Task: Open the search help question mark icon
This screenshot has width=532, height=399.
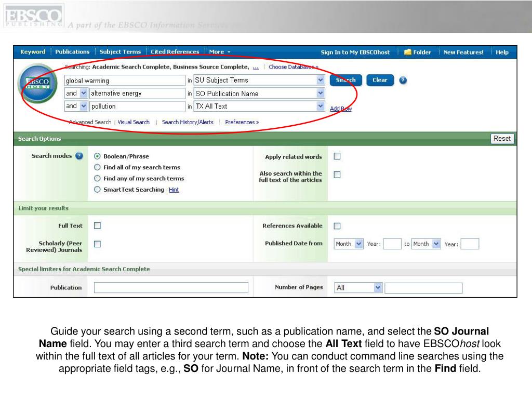Action: [403, 81]
